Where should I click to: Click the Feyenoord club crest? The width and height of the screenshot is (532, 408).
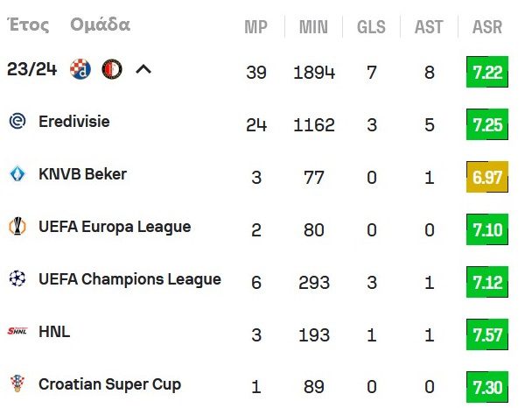pos(111,69)
